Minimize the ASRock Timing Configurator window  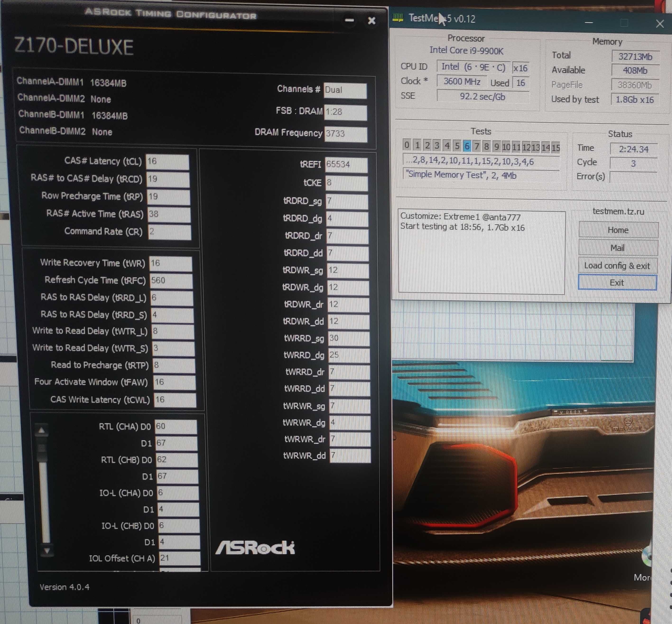349,21
